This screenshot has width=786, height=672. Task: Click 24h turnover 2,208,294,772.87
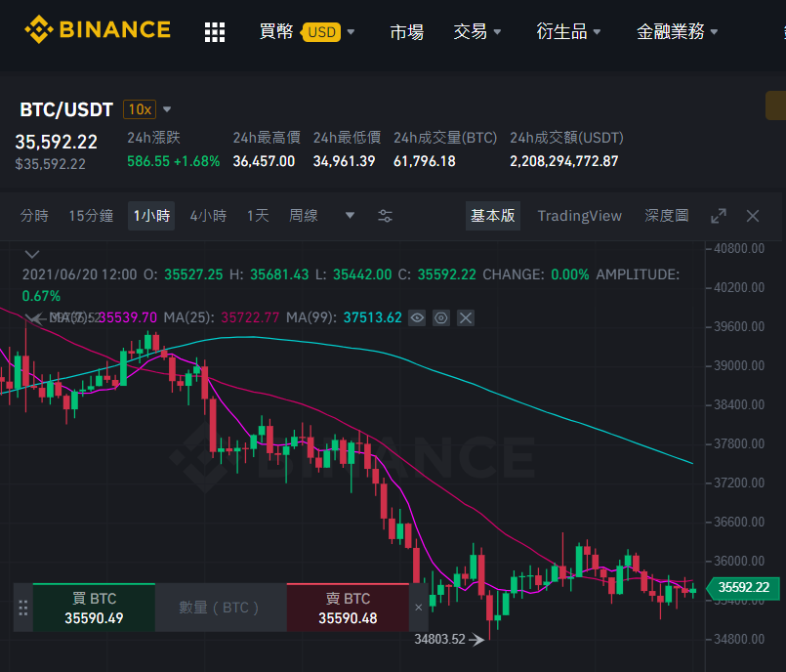point(564,161)
